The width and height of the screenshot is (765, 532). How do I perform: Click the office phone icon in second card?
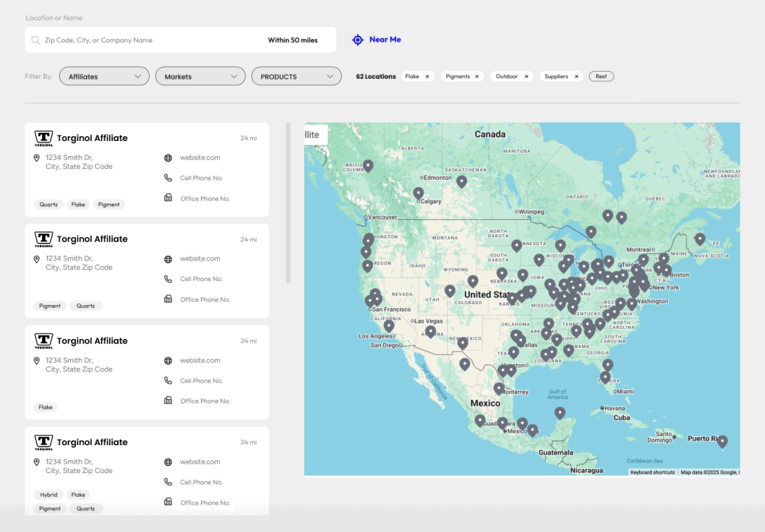point(168,299)
